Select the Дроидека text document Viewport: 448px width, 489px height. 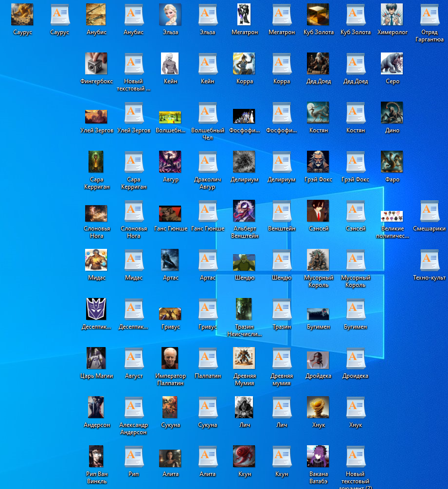click(356, 358)
